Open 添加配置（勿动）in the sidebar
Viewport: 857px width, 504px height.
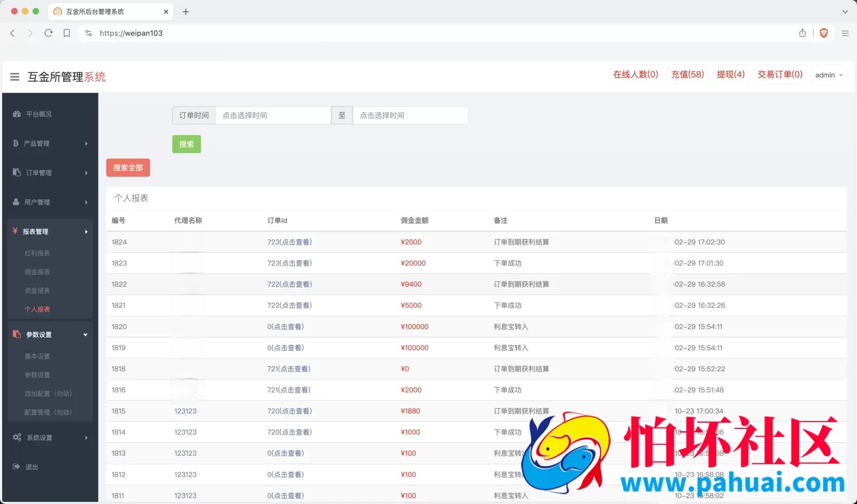point(48,394)
